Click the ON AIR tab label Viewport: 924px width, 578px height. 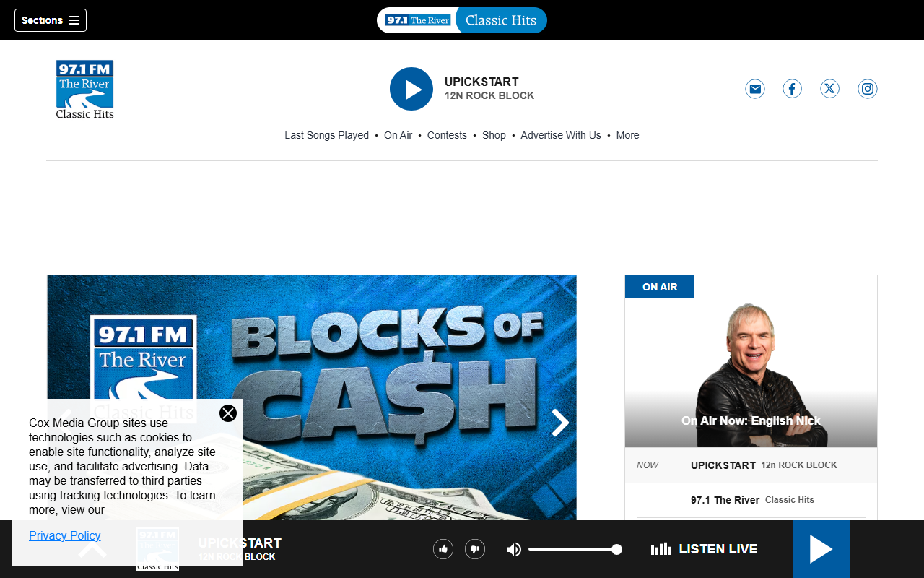click(x=660, y=287)
